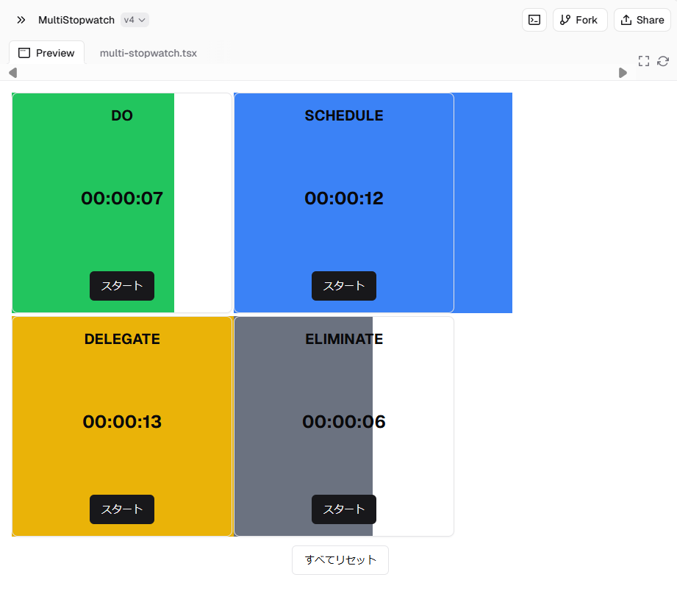Start the ELIMINATE stopwatch
The image size is (677, 616).
tap(344, 509)
